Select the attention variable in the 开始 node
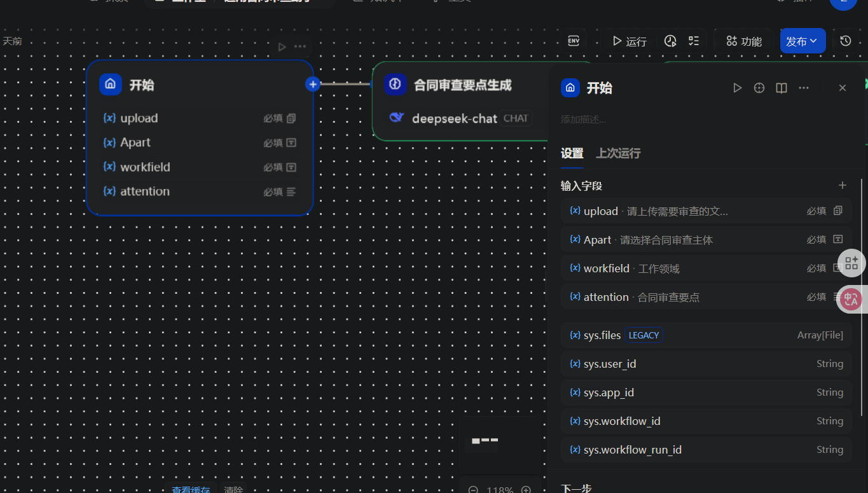868x493 pixels. [x=200, y=191]
